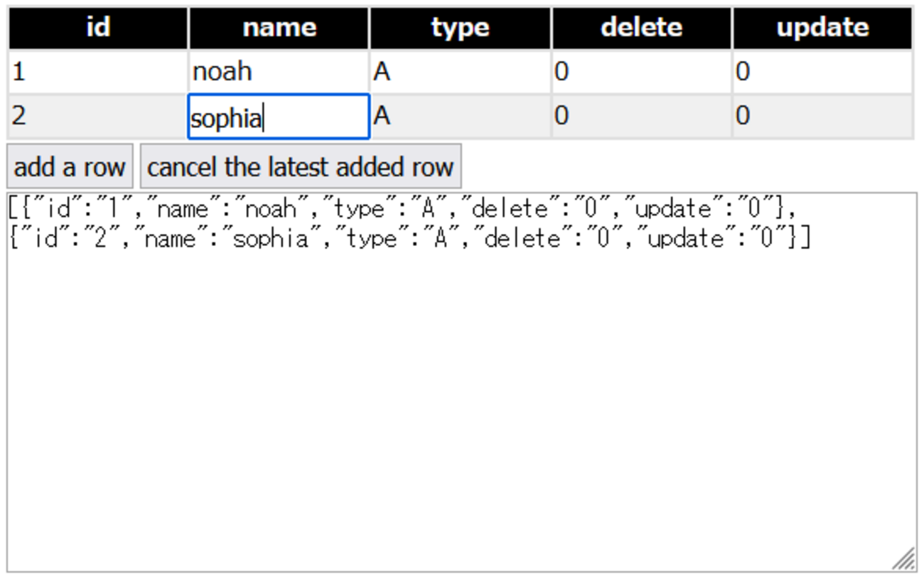Select the delete cell in noah's row
Viewport: 924px width, 579px height.
pyautogui.click(x=641, y=72)
